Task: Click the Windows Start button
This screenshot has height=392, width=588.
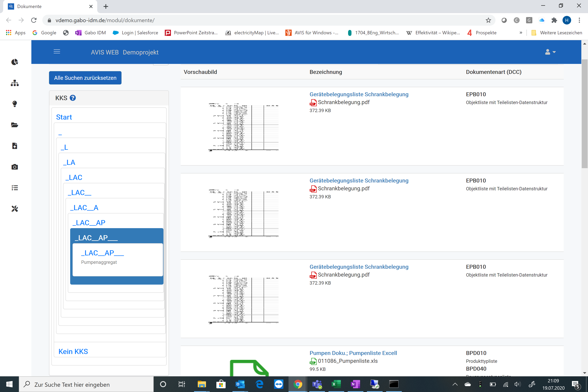Action: 9,384
